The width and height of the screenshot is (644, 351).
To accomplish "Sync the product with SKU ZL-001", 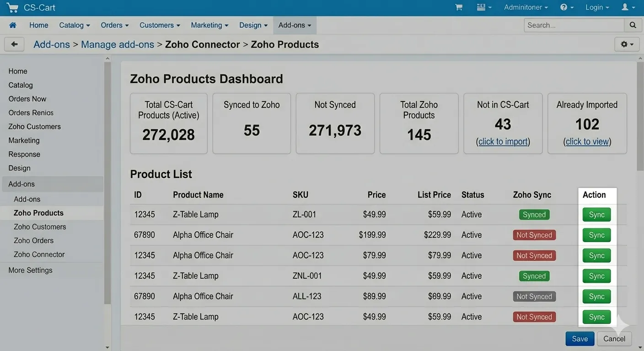I will [x=596, y=215].
